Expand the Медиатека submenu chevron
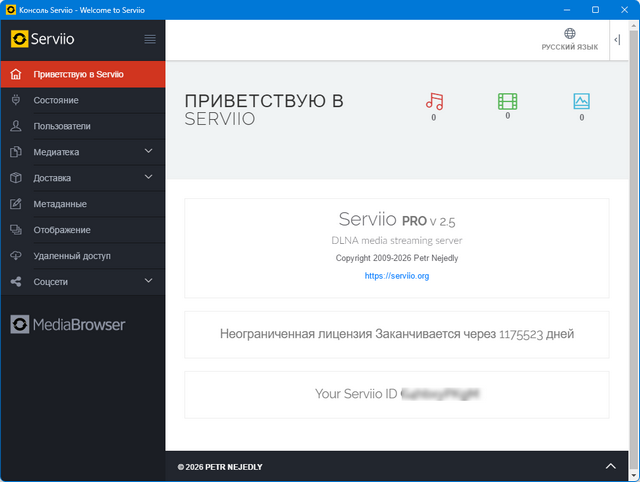 pos(149,151)
